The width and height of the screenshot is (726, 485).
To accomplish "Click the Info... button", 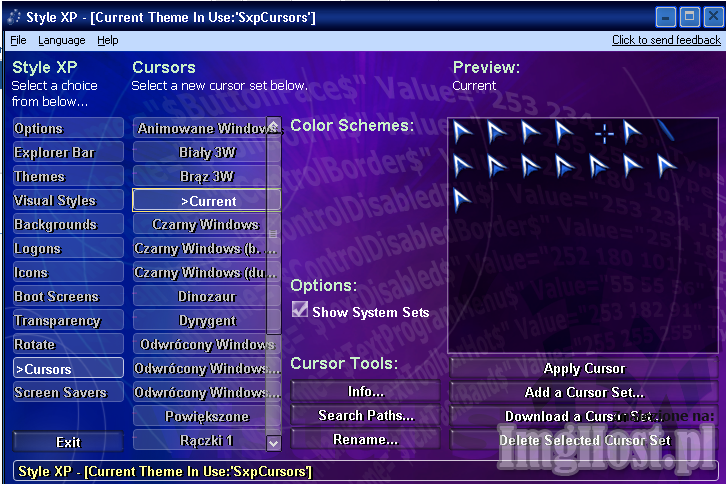I will 365,391.
